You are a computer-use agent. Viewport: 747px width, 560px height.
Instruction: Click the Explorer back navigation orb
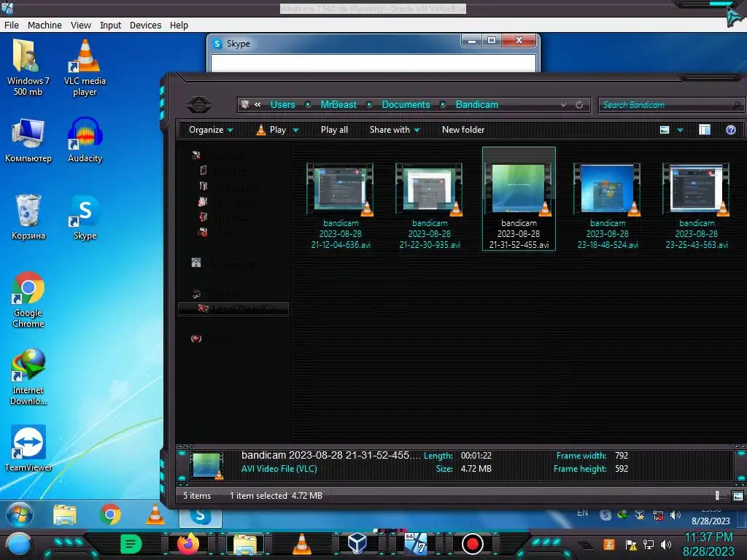click(x=198, y=104)
